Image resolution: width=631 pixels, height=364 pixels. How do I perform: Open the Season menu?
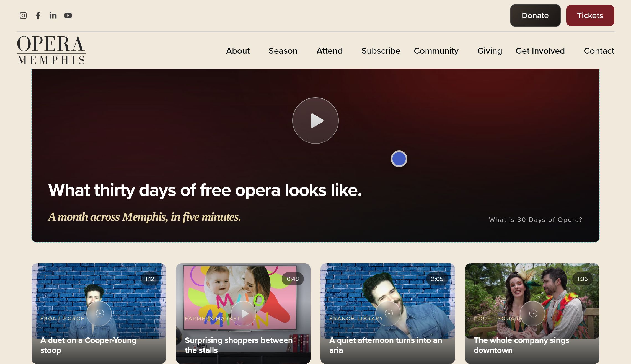click(283, 51)
